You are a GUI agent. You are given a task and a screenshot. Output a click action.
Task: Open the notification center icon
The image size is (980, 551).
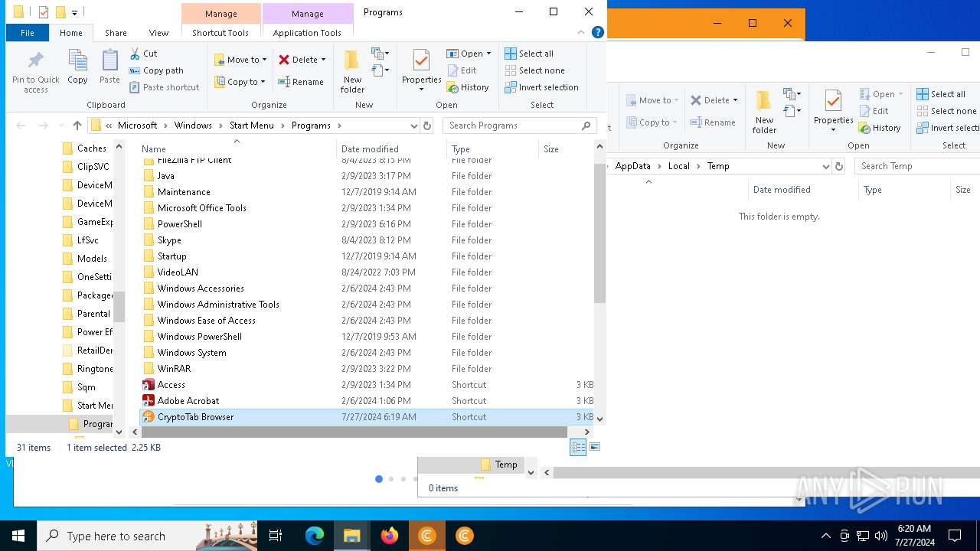[955, 536]
